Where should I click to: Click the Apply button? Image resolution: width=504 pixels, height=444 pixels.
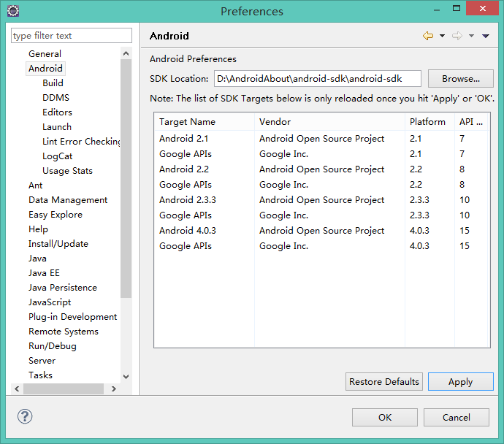tap(461, 382)
